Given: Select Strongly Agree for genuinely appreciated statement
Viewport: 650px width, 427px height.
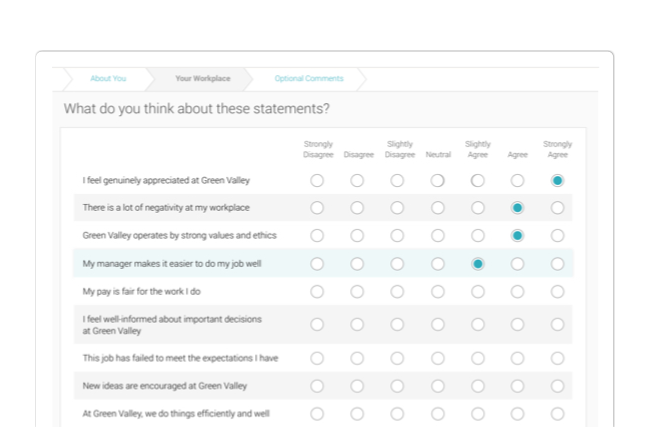Looking at the screenshot, I should 557,180.
